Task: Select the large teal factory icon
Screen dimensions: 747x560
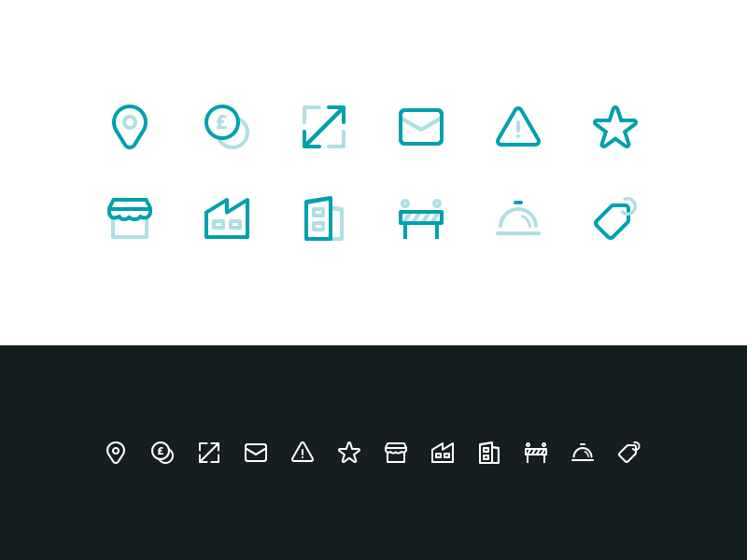Action: pyautogui.click(x=227, y=218)
